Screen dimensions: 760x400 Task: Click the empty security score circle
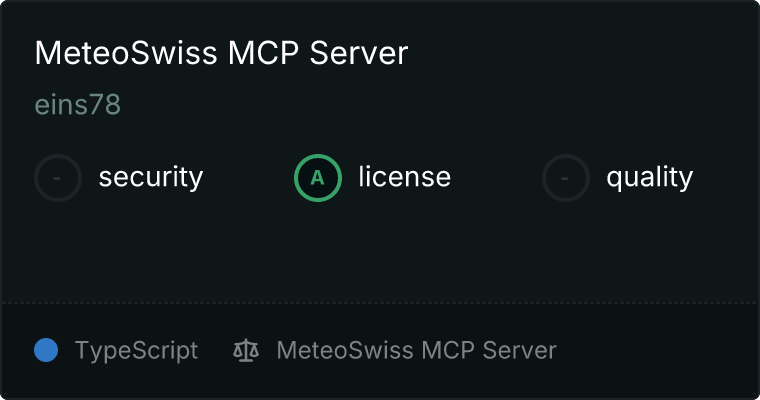(58, 178)
